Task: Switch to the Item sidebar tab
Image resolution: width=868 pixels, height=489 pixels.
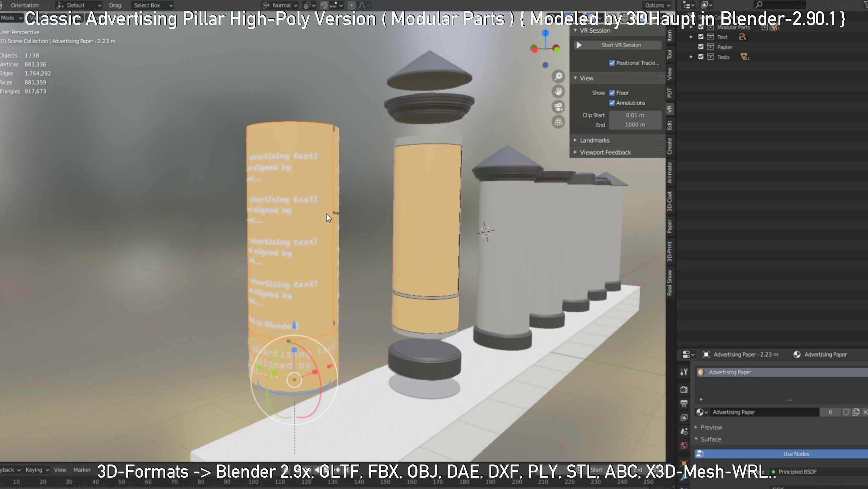Action: (x=670, y=35)
